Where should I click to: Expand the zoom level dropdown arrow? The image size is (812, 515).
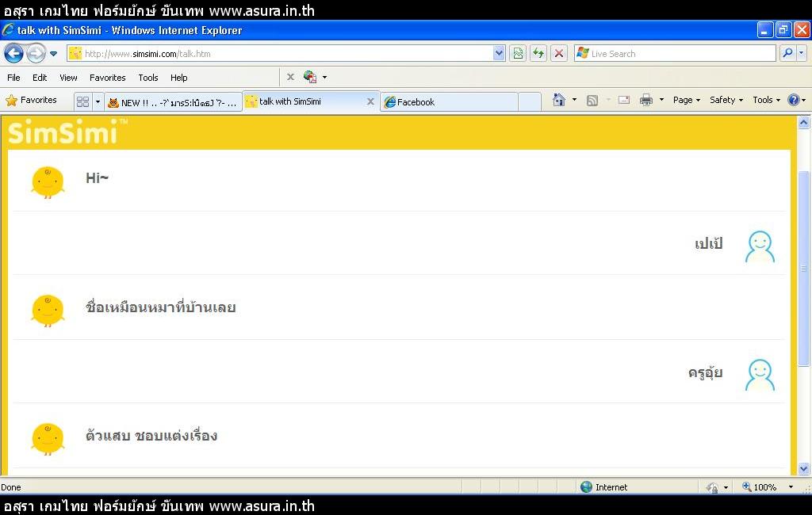click(791, 487)
